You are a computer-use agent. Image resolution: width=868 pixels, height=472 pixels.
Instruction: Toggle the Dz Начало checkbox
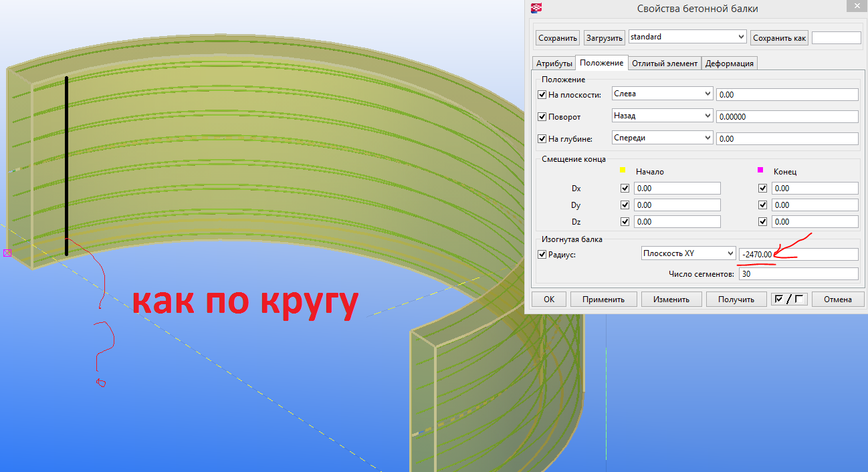625,222
